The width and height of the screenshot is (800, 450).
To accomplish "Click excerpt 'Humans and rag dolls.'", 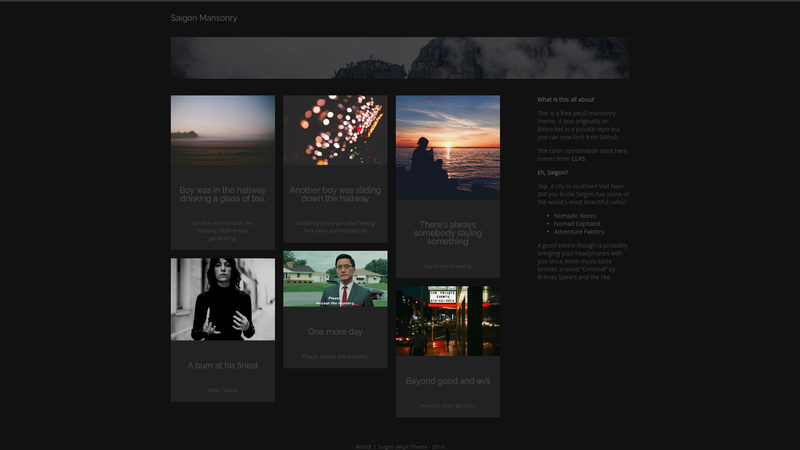I will (x=448, y=406).
